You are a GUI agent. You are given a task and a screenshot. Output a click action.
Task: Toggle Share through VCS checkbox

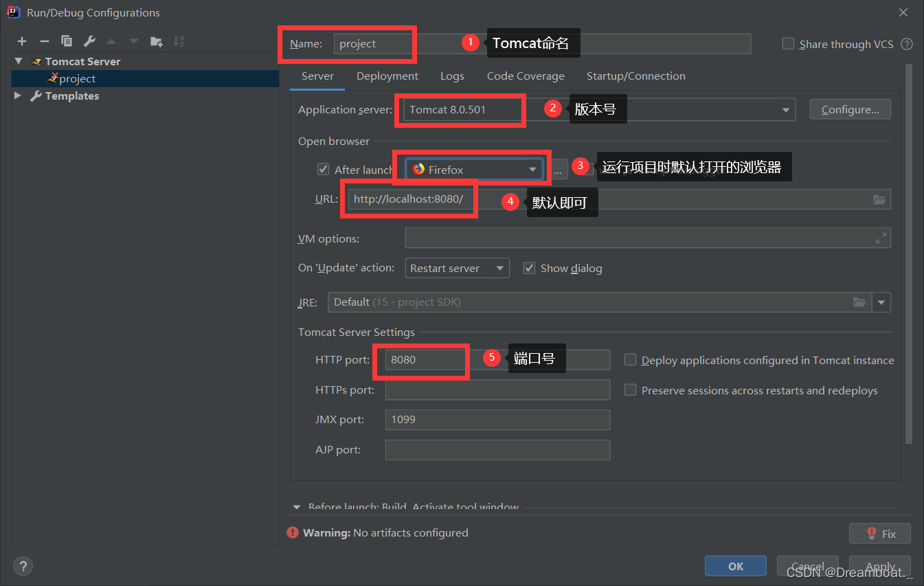[x=789, y=44]
